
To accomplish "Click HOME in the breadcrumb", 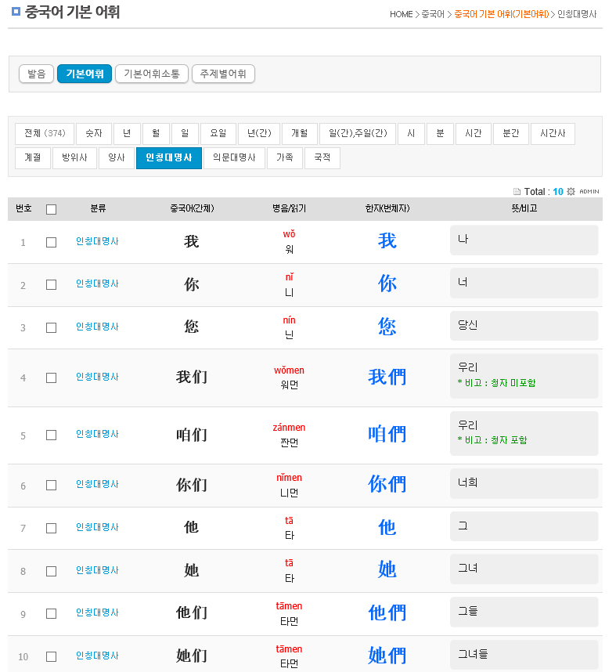I will click(401, 15).
